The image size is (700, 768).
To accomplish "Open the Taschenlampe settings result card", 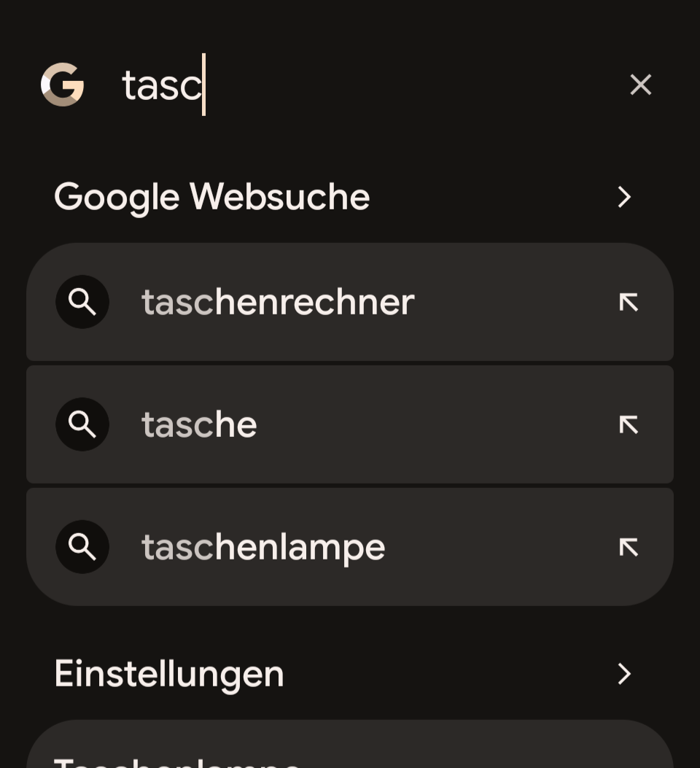I will pyautogui.click(x=350, y=751).
